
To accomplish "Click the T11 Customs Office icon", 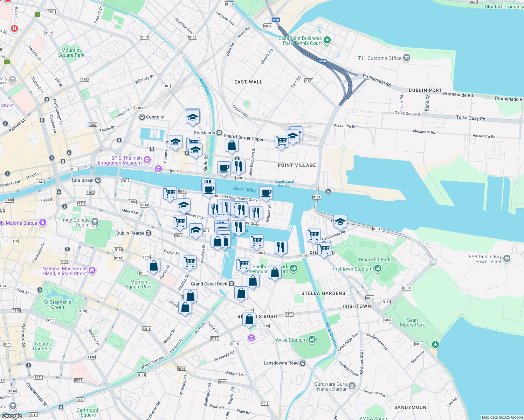I will (406, 58).
